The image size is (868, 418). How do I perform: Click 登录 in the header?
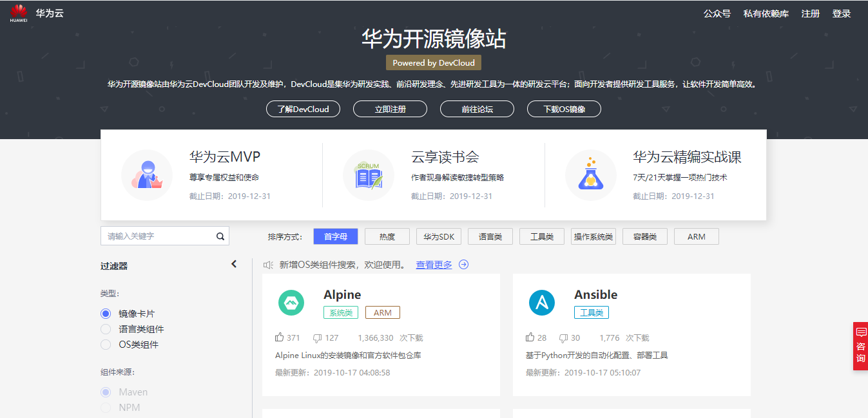[842, 14]
